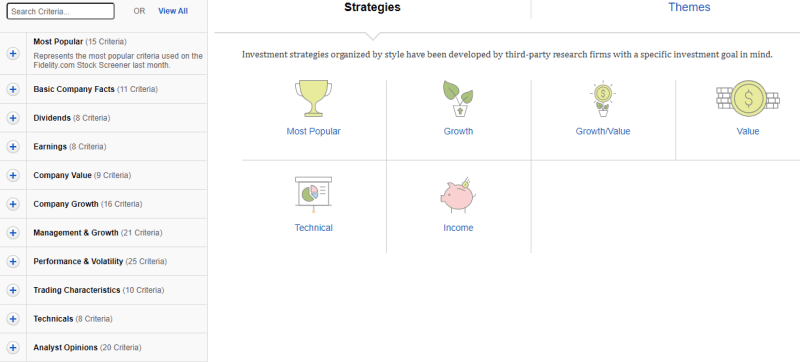800x362 pixels.
Task: Switch to the Themes tab
Action: pyautogui.click(x=689, y=7)
